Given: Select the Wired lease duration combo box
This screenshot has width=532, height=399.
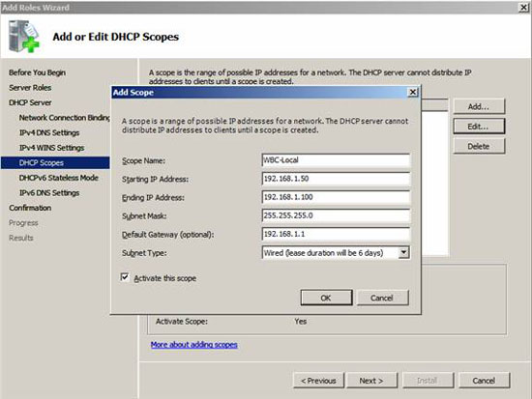Looking at the screenshot, I should click(336, 253).
